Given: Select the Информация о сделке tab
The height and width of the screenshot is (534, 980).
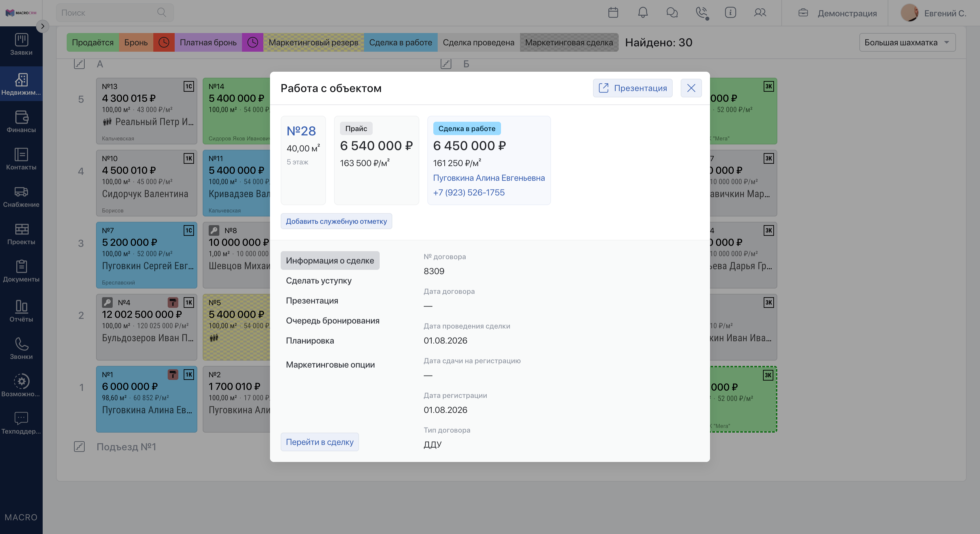Looking at the screenshot, I should pyautogui.click(x=330, y=260).
